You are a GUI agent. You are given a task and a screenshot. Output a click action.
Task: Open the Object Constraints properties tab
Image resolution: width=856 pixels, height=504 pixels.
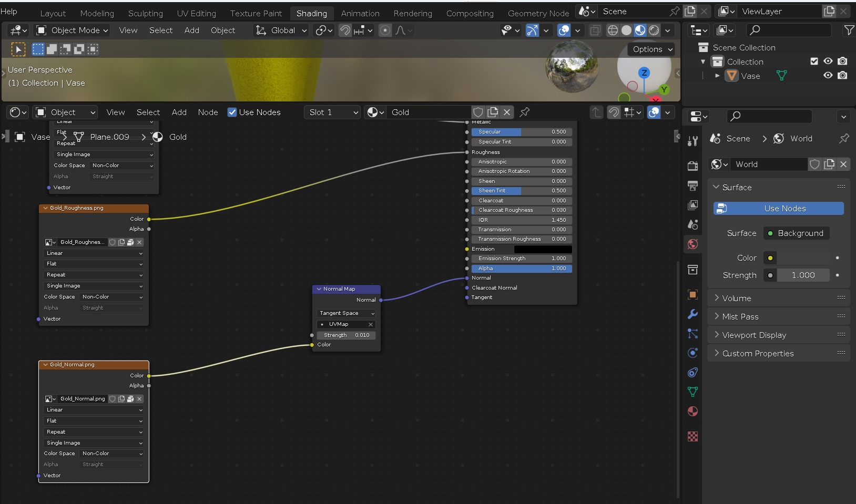click(692, 372)
